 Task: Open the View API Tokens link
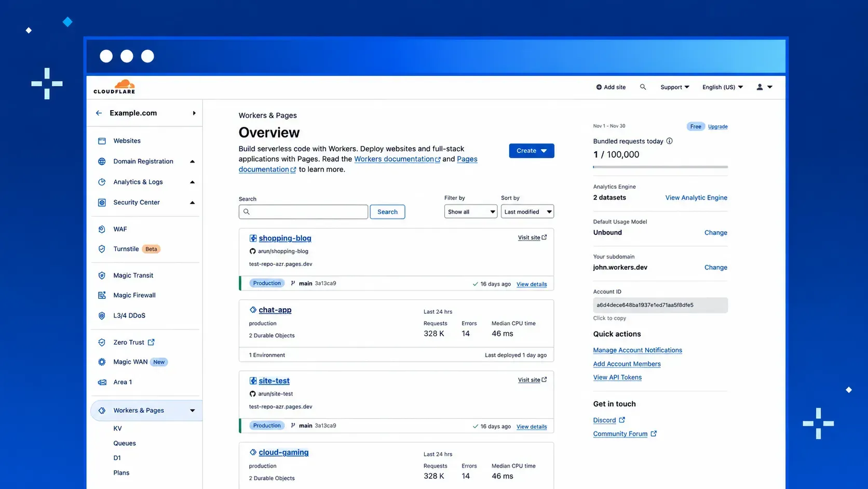point(617,377)
